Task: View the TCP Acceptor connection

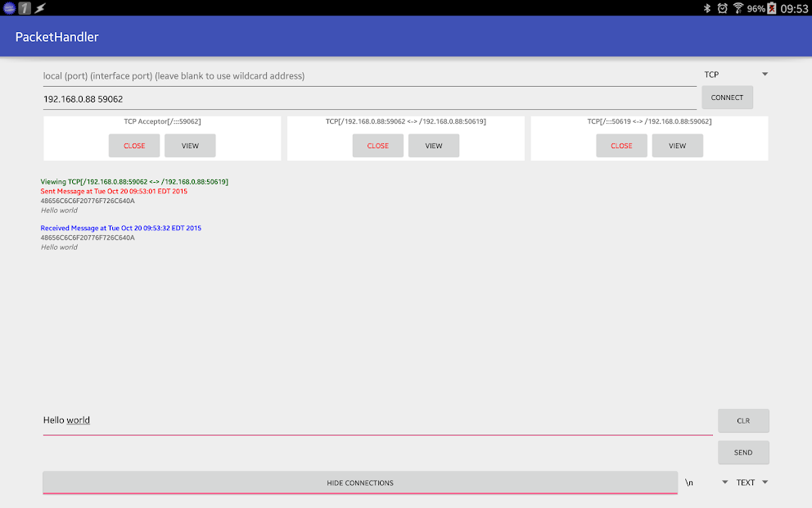Action: (x=190, y=146)
